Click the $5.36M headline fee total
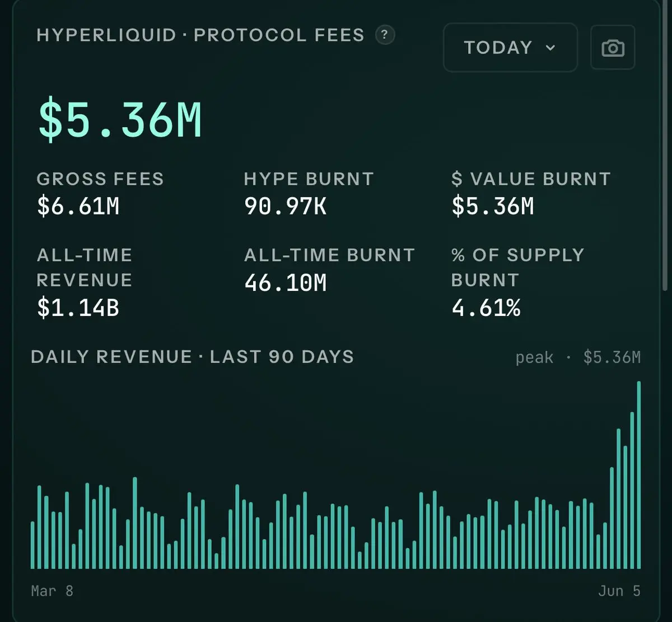Viewport: 672px width, 622px height. coord(120,119)
